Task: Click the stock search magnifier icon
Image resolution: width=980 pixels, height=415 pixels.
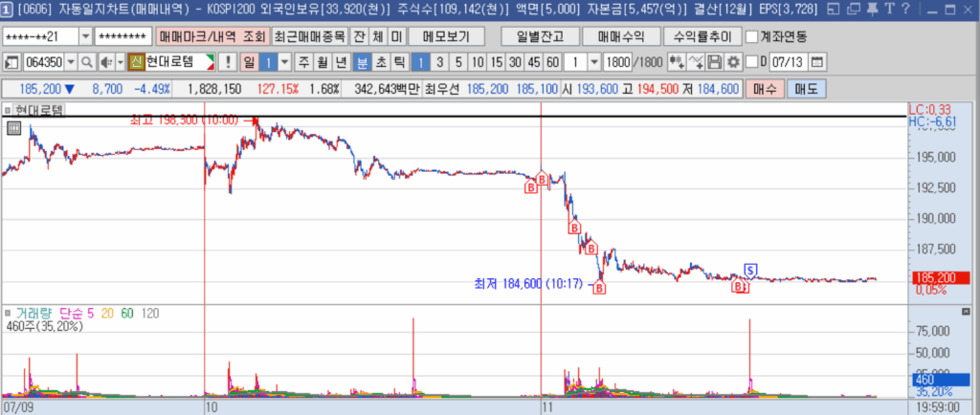Action: 87,62
